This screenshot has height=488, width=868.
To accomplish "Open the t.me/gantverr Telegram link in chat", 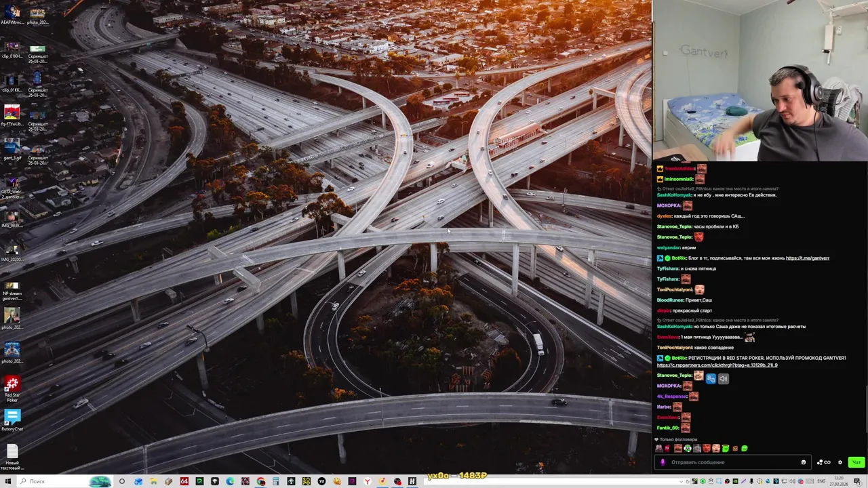I will click(808, 258).
